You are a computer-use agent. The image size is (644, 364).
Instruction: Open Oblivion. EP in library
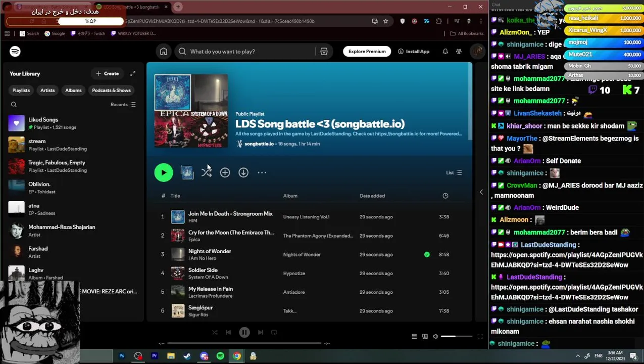73,188
